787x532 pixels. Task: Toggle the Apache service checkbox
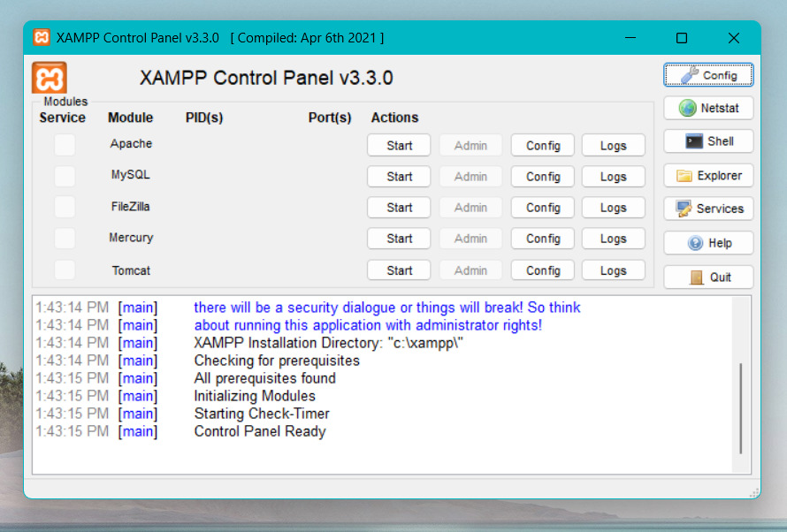click(65, 145)
